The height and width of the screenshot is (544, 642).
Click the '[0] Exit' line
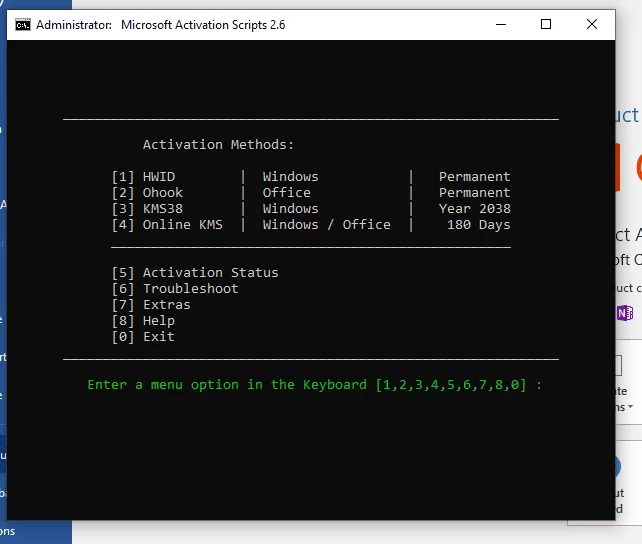click(143, 336)
